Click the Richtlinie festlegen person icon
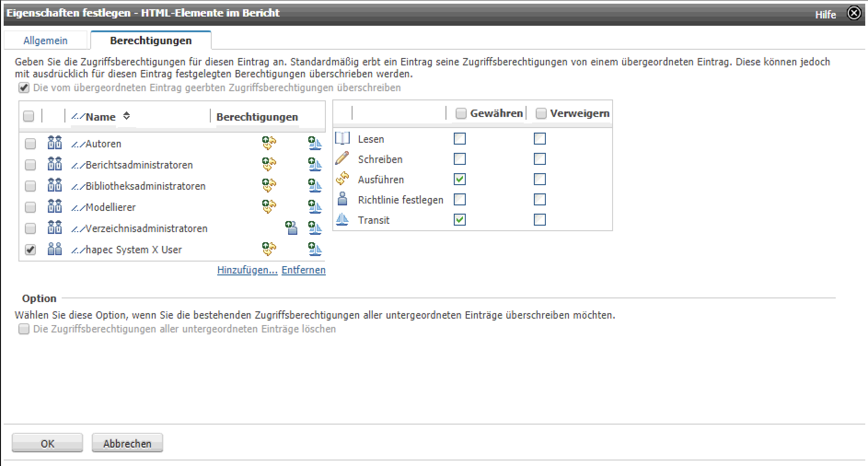Screen dimensions: 868x466 [342, 199]
